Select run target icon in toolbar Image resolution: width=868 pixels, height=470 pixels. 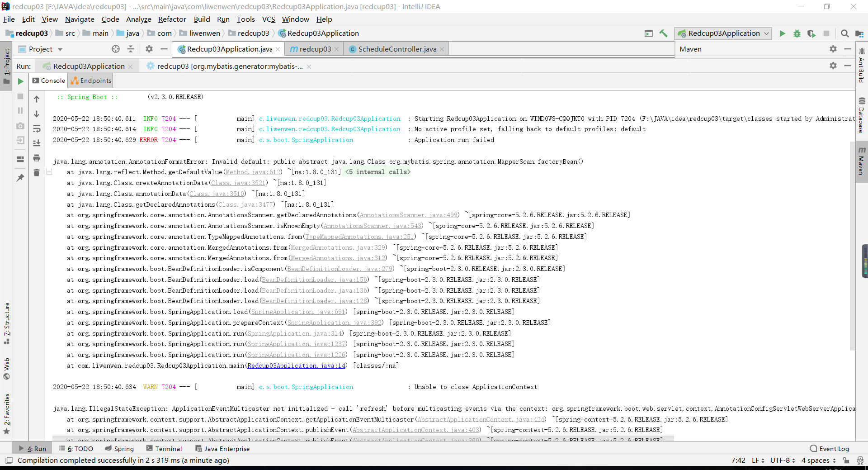tap(649, 33)
